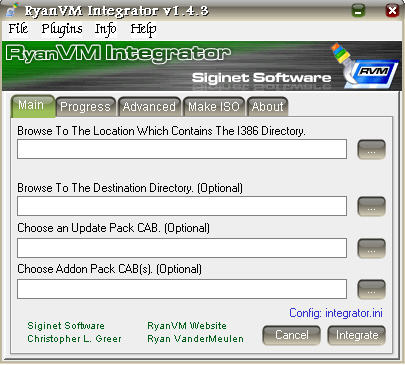This screenshot has height=365, width=405.
Task: Click the app icon in title bar
Action: [x=13, y=10]
